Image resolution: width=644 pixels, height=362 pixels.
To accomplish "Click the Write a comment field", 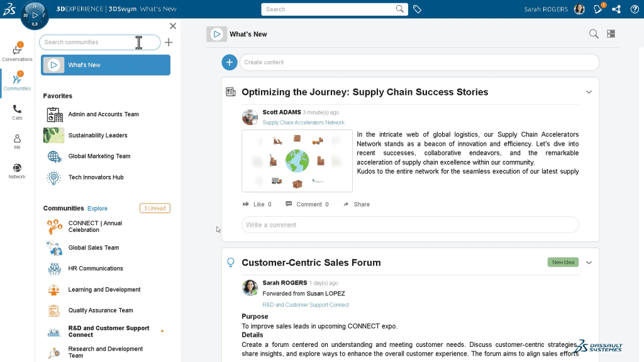I will (x=410, y=225).
